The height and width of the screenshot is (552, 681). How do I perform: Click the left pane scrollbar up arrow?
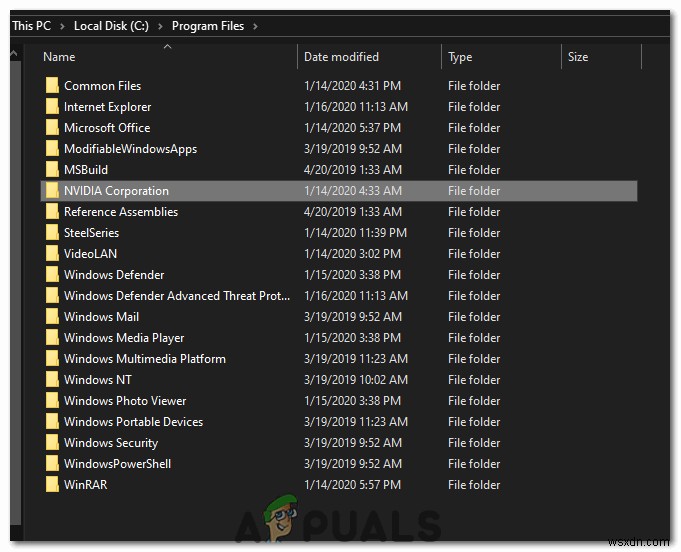tap(15, 53)
